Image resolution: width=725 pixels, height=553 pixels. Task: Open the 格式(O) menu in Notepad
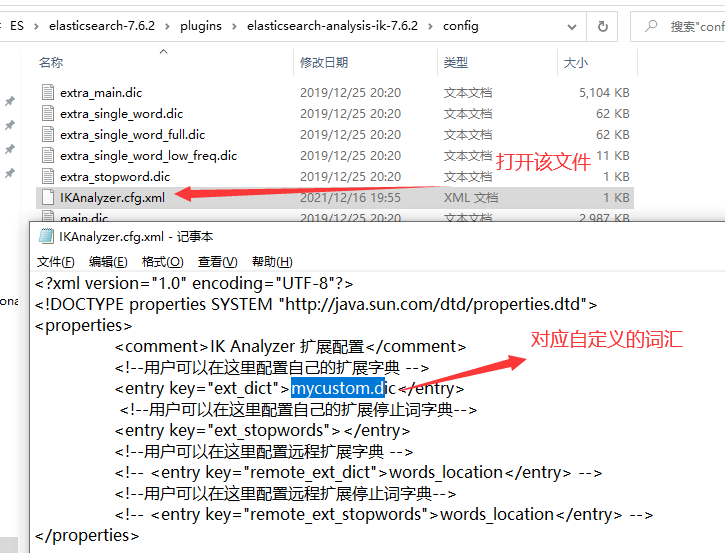162,262
